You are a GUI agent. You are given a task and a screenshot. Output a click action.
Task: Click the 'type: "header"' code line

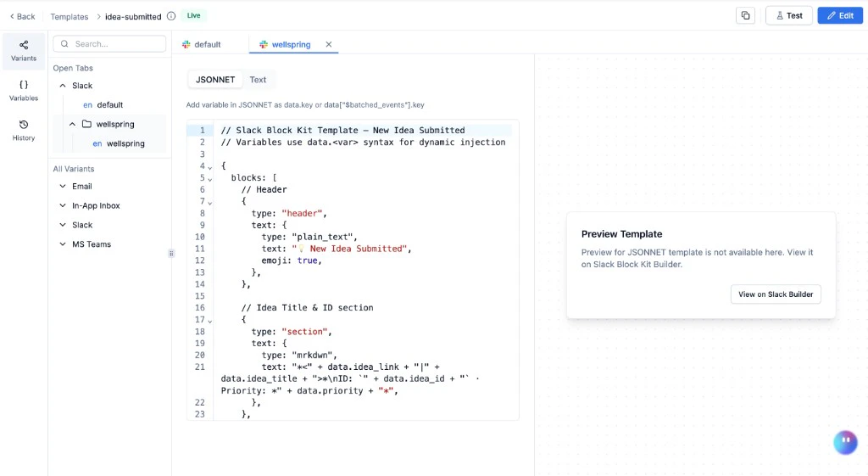click(x=289, y=213)
